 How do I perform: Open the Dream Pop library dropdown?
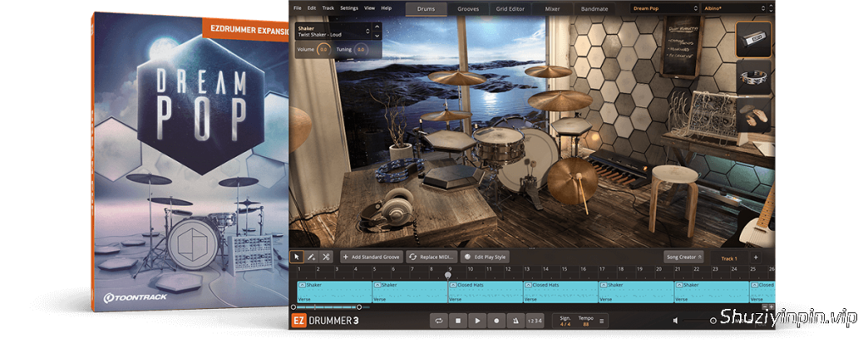(665, 8)
